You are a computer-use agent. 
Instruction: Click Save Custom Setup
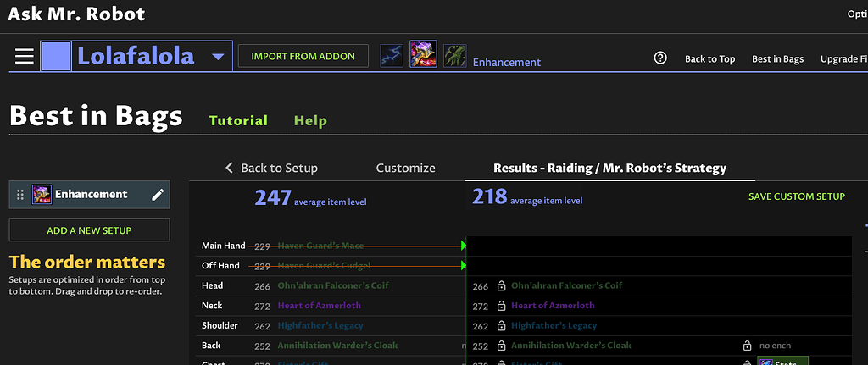coord(796,196)
